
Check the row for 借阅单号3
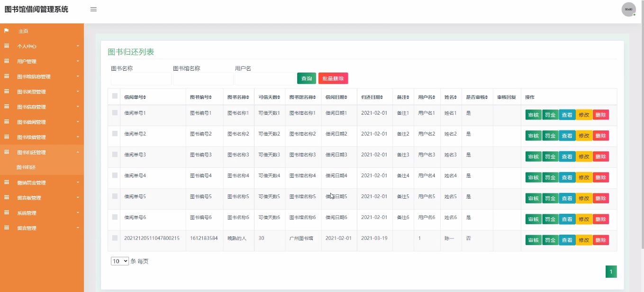click(x=115, y=155)
